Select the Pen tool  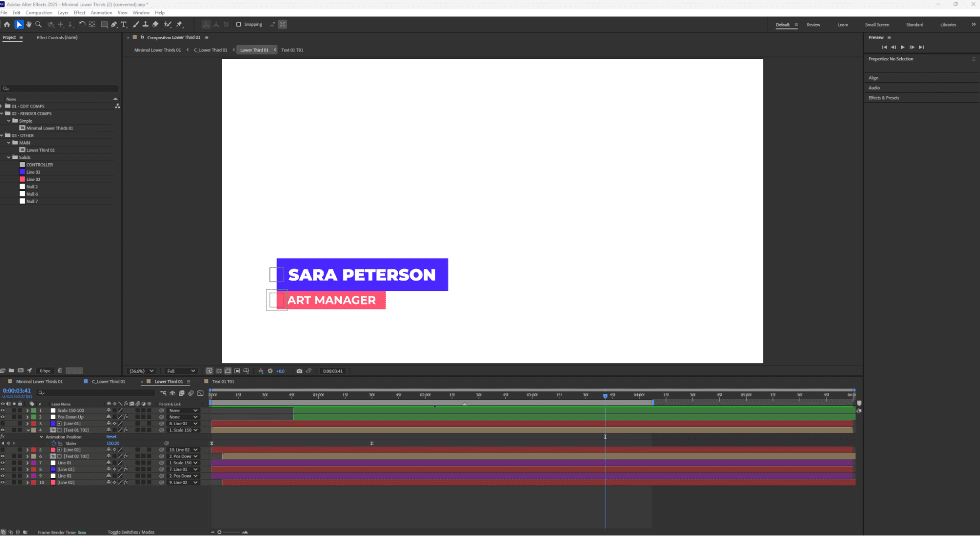[114, 24]
